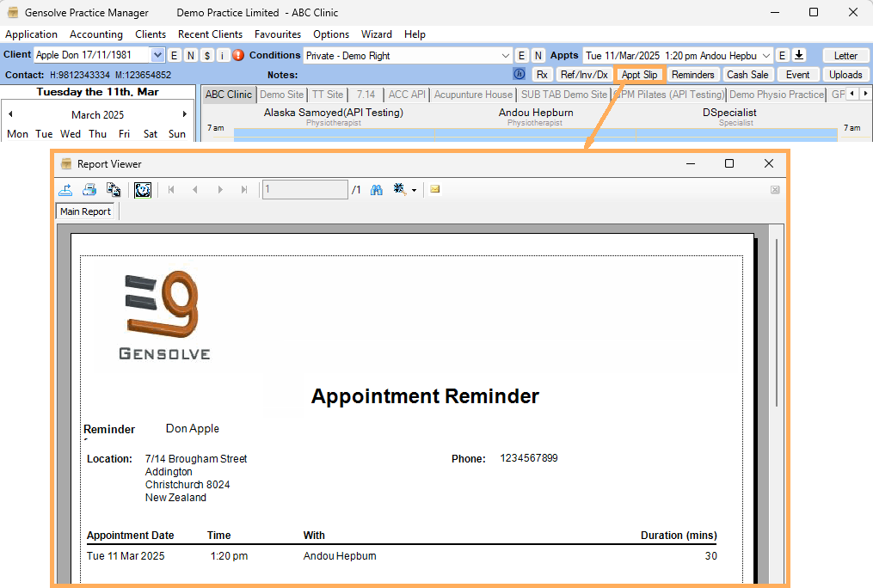Go to previous month in calendar
873x588 pixels.
point(10,114)
